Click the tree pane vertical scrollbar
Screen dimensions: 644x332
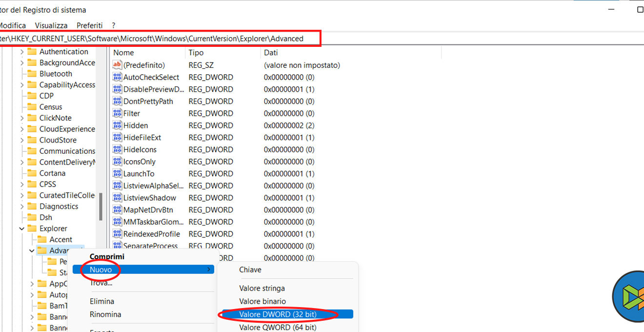[101, 205]
